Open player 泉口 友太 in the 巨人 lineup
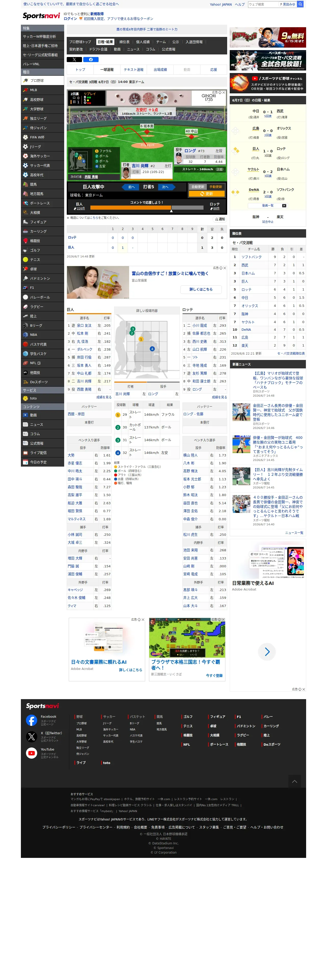 coord(84,326)
